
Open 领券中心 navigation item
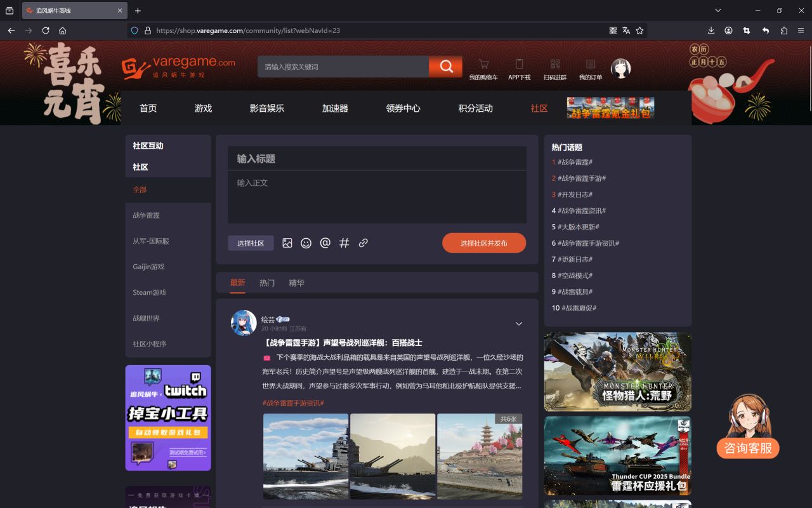pyautogui.click(x=403, y=109)
